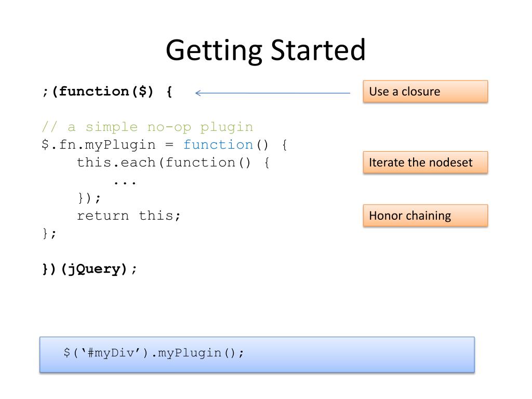Click the '});' line closing each()
Viewport: 532px width, 399px height.
[89, 198]
